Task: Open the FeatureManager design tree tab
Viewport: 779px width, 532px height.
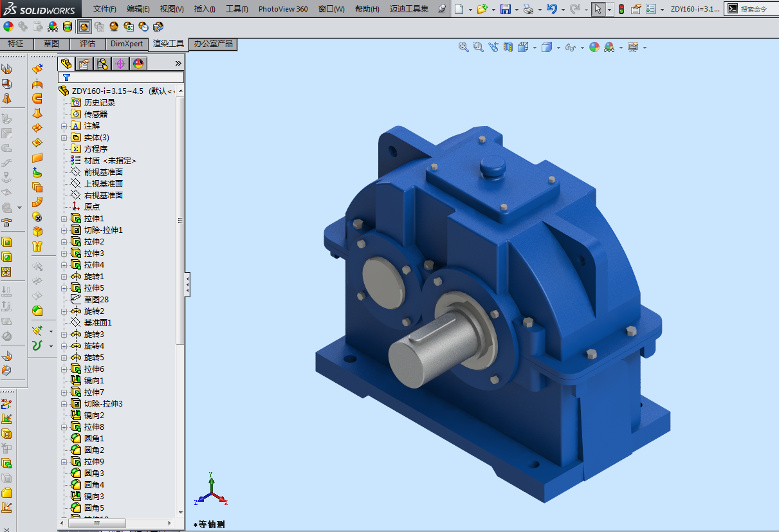Action: [66, 63]
